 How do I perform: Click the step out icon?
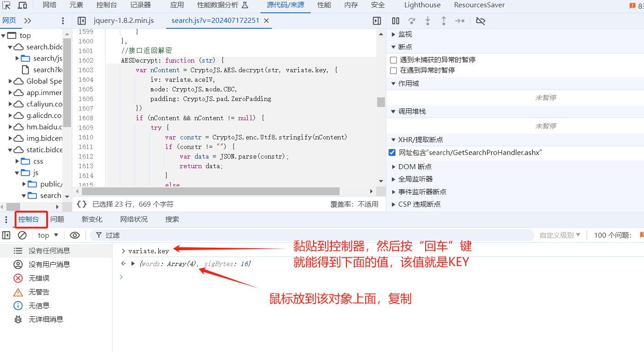pos(444,21)
